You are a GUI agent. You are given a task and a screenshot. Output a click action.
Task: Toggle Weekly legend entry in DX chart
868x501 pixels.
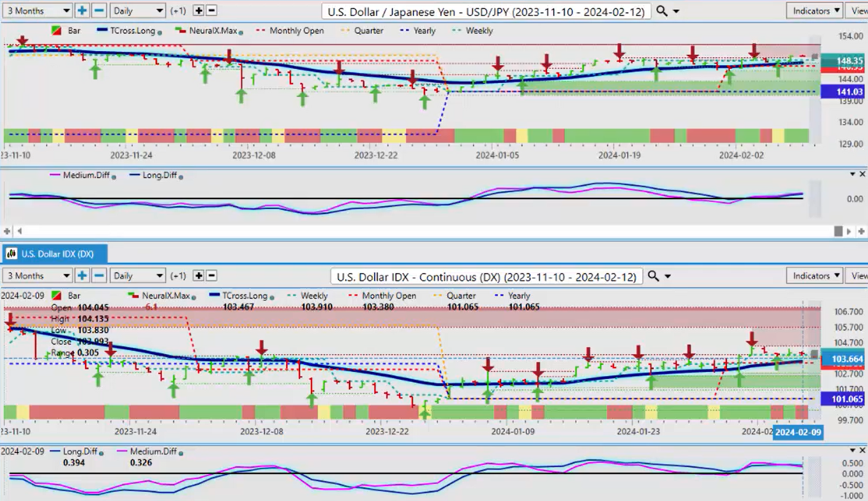(306, 296)
